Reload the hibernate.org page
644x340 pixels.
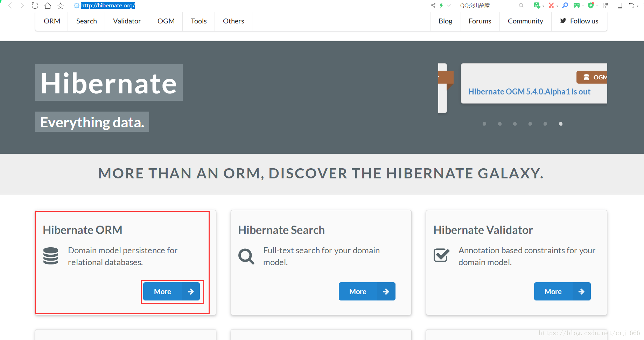pos(35,6)
